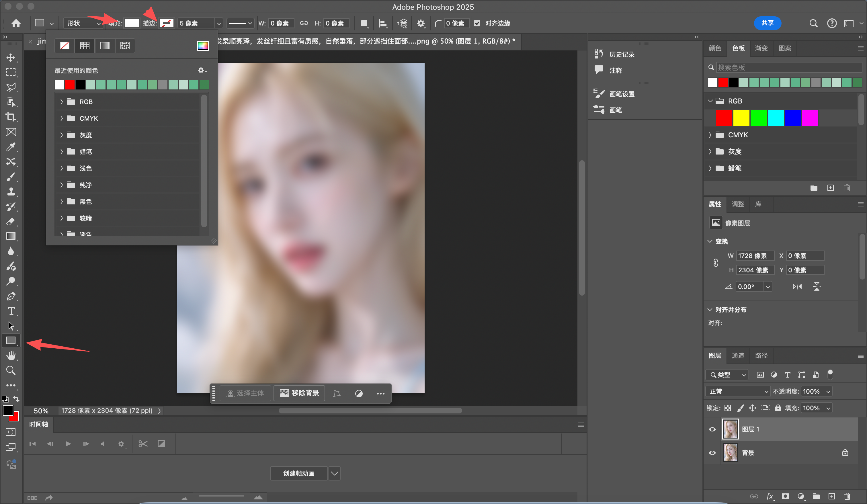Switch to the 渐变 tab
Image resolution: width=867 pixels, height=504 pixels.
point(761,48)
